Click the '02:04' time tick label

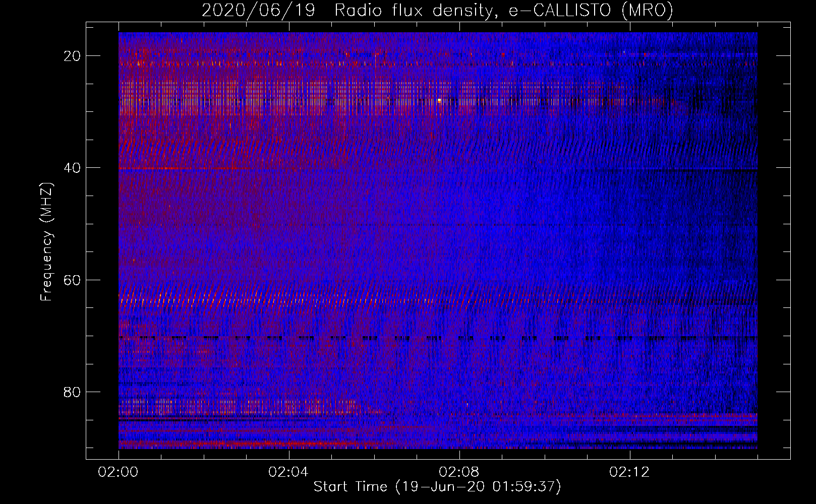coord(288,472)
